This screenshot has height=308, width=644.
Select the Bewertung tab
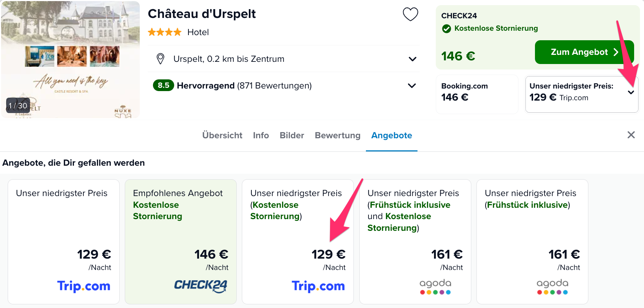(337, 135)
